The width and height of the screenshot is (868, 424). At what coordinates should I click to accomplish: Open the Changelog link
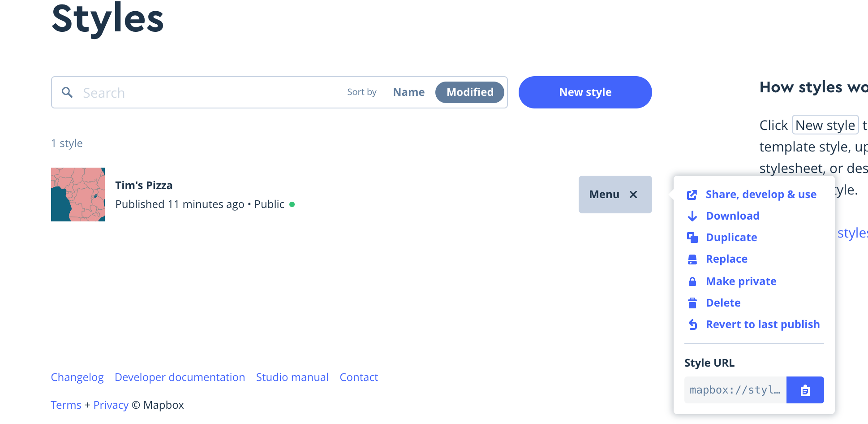click(x=77, y=377)
